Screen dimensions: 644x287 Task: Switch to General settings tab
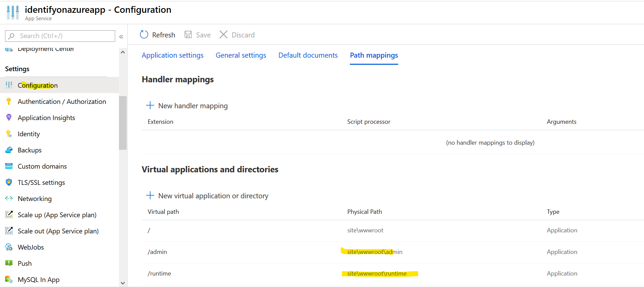pyautogui.click(x=241, y=55)
